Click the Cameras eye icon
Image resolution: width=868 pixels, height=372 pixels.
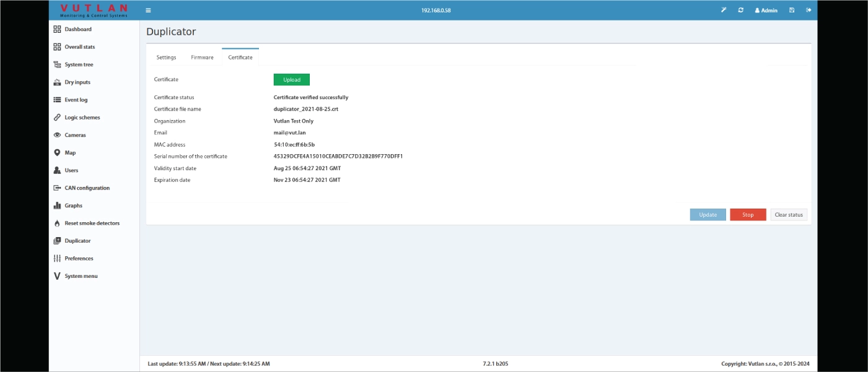(57, 135)
